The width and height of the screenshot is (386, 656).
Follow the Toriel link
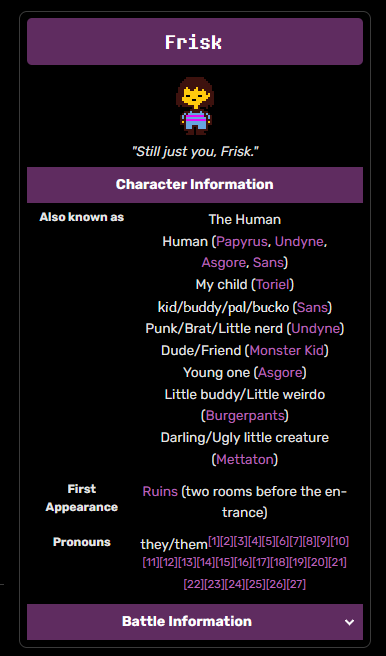click(x=273, y=285)
